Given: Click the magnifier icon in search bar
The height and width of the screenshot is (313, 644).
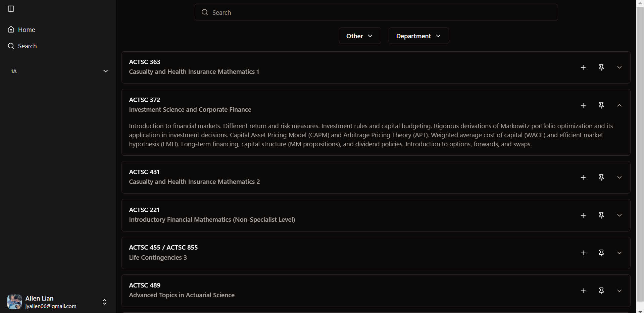Looking at the screenshot, I should click(x=205, y=12).
